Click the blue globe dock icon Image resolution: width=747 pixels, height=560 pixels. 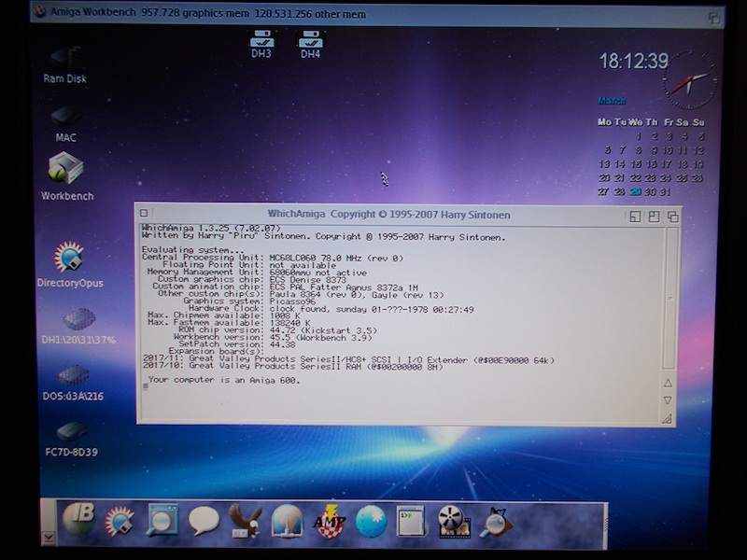click(x=371, y=521)
